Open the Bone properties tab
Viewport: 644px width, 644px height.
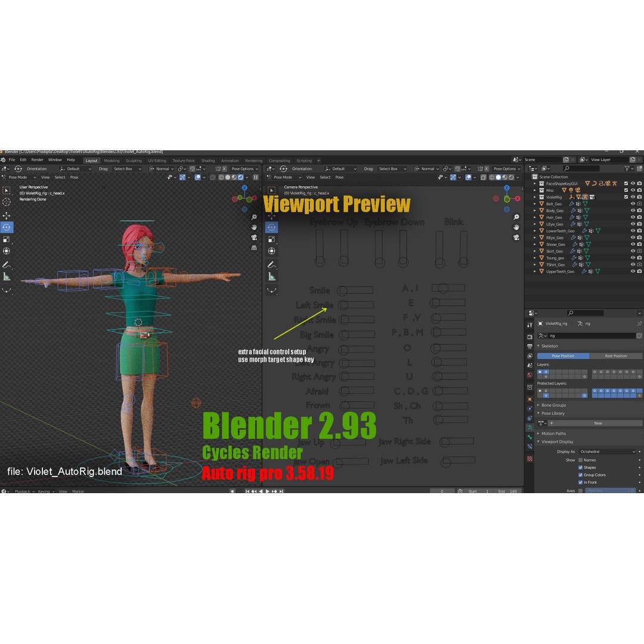(530, 437)
